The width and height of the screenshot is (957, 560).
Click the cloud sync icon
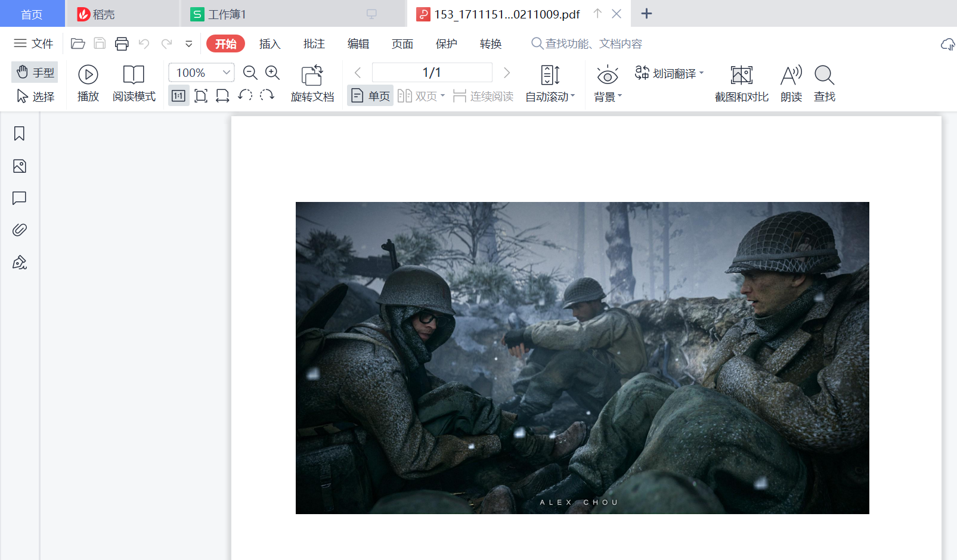pyautogui.click(x=947, y=44)
